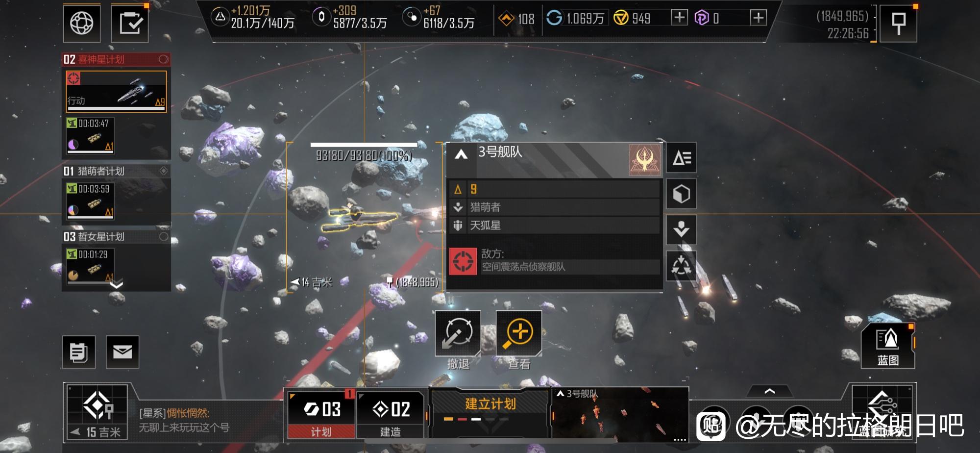Click the 建立计划 button
Image resolution: width=980 pixels, height=453 pixels.
point(490,411)
